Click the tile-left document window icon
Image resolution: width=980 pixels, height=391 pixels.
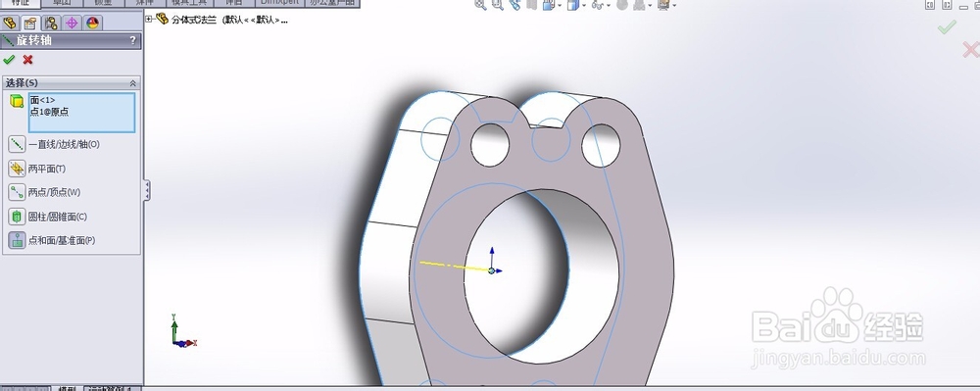931,4
